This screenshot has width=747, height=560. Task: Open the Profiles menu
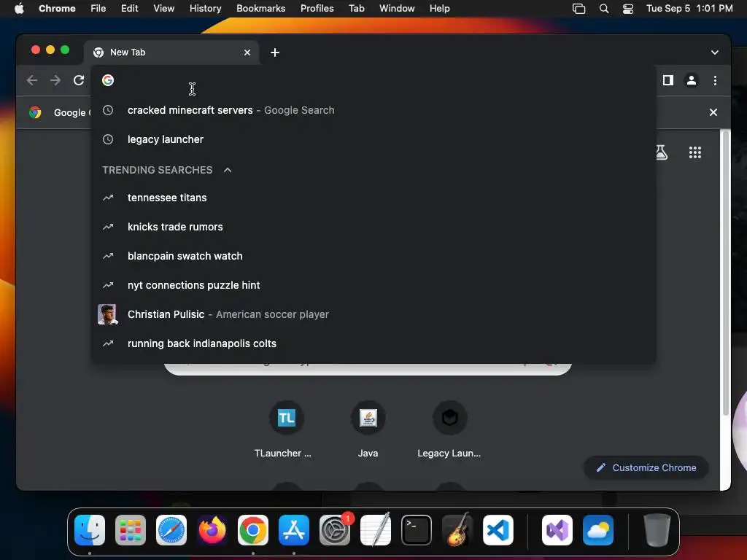pyautogui.click(x=317, y=9)
